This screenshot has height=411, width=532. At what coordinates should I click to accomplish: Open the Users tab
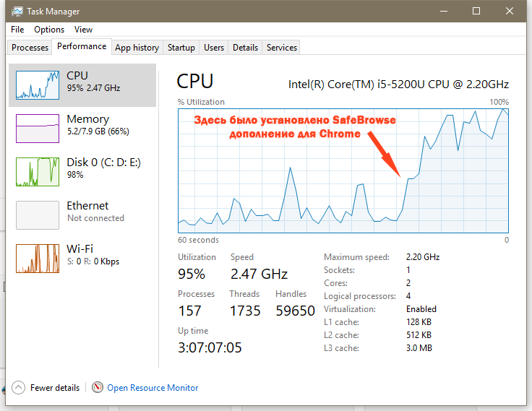[214, 48]
